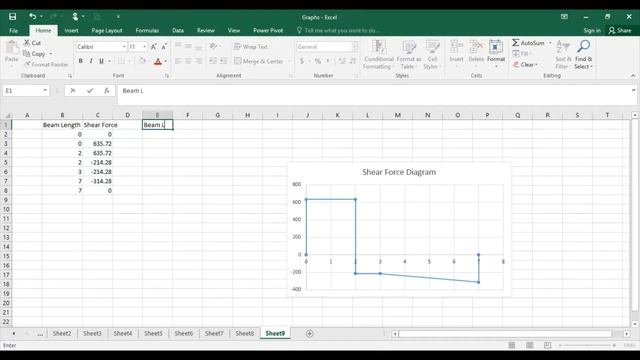Click the zoom slider in status bar
The image size is (640, 360).
click(x=588, y=345)
